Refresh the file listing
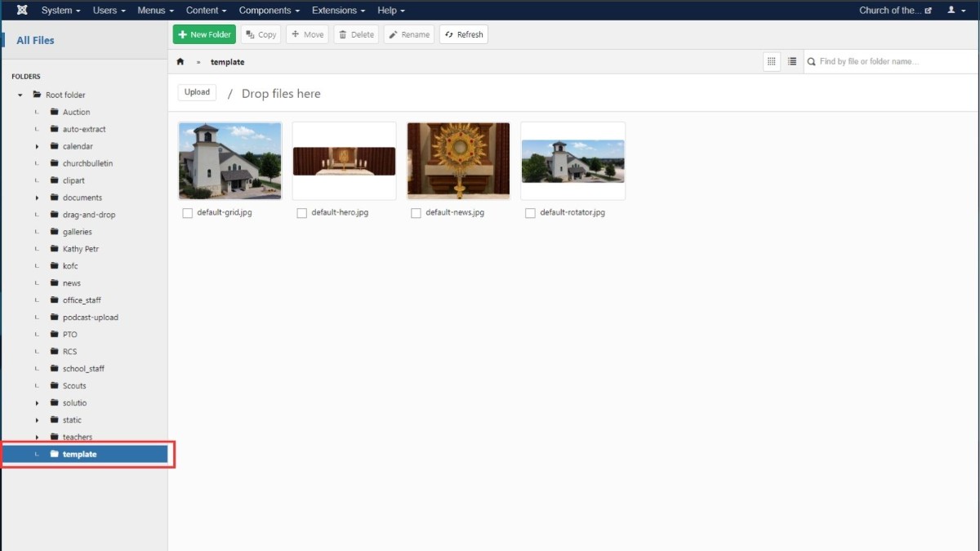Image resolution: width=980 pixels, height=551 pixels. [464, 34]
